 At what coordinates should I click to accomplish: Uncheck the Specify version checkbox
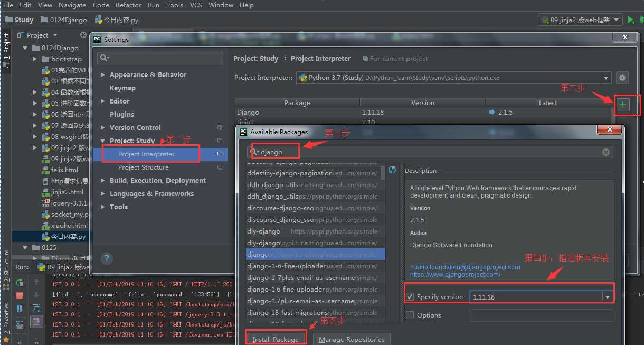[x=410, y=297]
